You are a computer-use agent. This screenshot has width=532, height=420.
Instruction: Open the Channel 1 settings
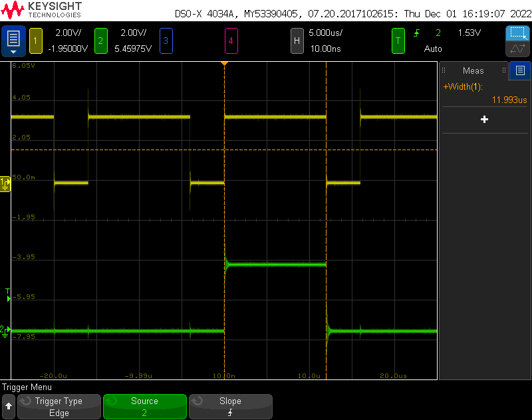pyautogui.click(x=35, y=41)
